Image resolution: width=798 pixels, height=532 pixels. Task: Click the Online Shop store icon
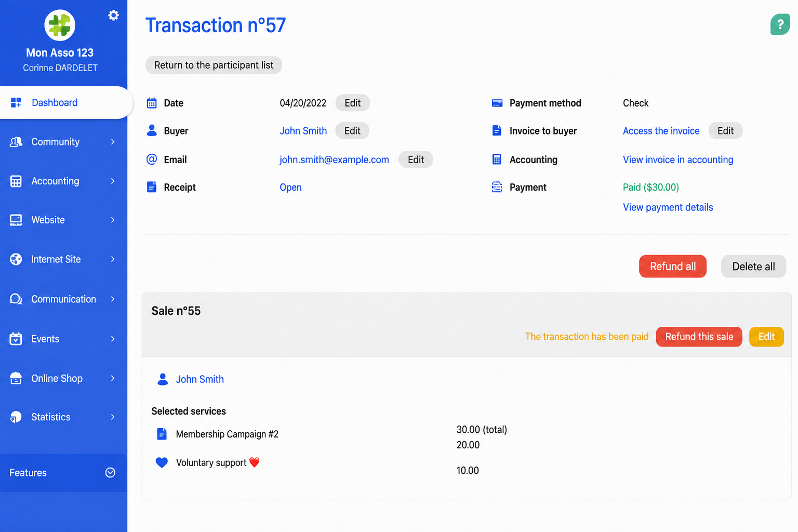16,378
